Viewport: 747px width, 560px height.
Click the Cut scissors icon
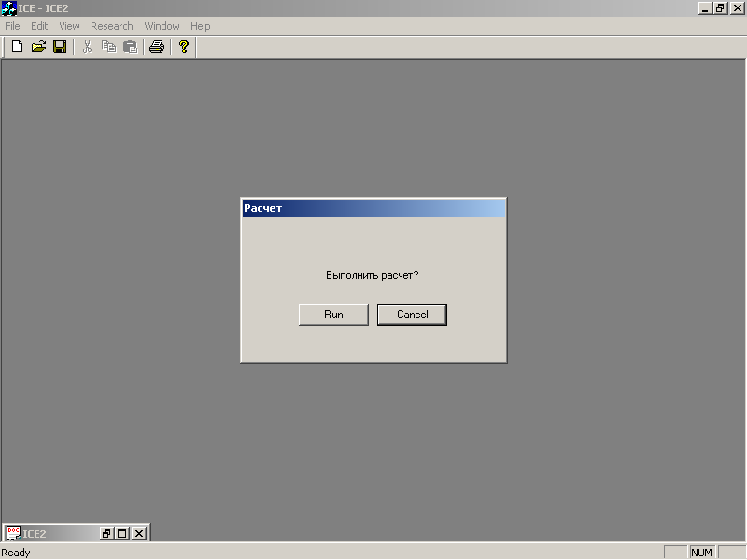(87, 47)
